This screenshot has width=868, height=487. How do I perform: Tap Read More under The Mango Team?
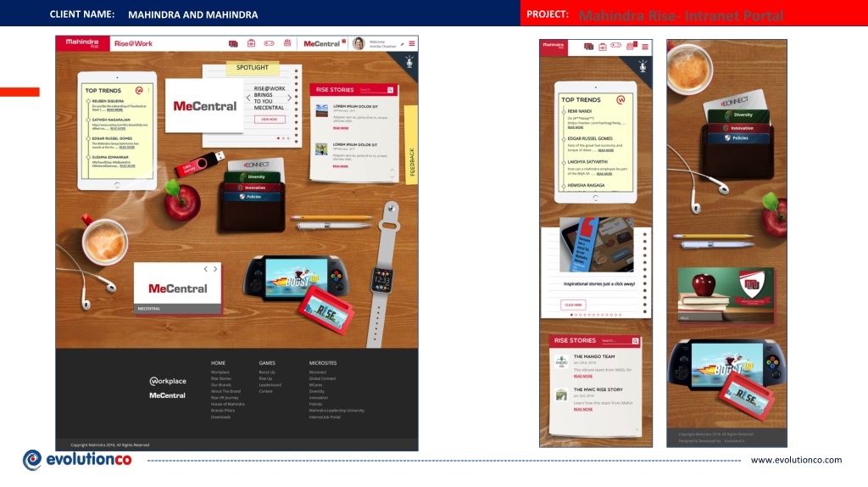click(x=583, y=376)
